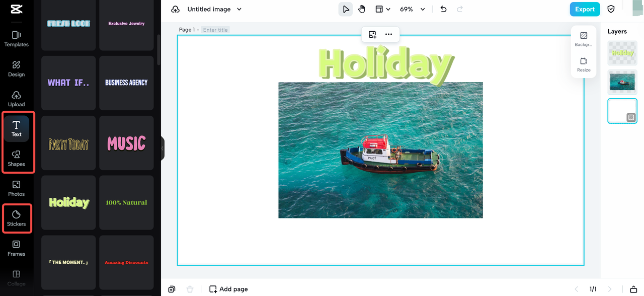Screen dimensions: 644x296
Task: Open the Photos panel
Action: click(17, 188)
